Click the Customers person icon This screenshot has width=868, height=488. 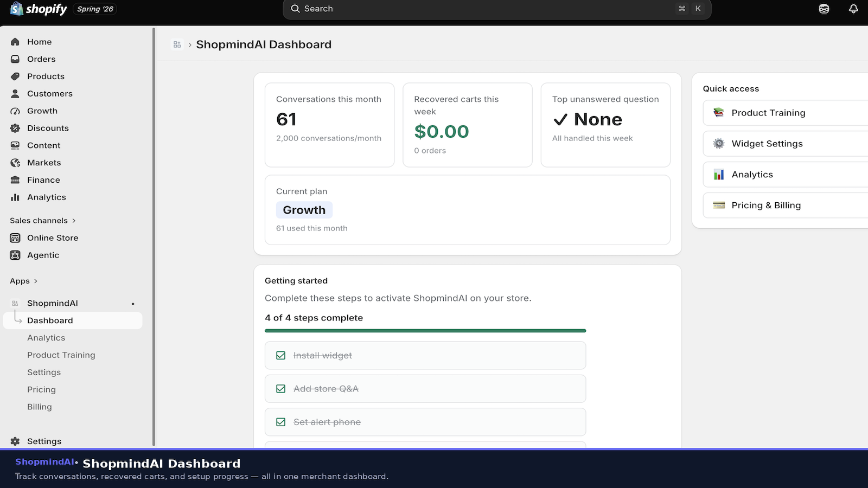click(15, 94)
